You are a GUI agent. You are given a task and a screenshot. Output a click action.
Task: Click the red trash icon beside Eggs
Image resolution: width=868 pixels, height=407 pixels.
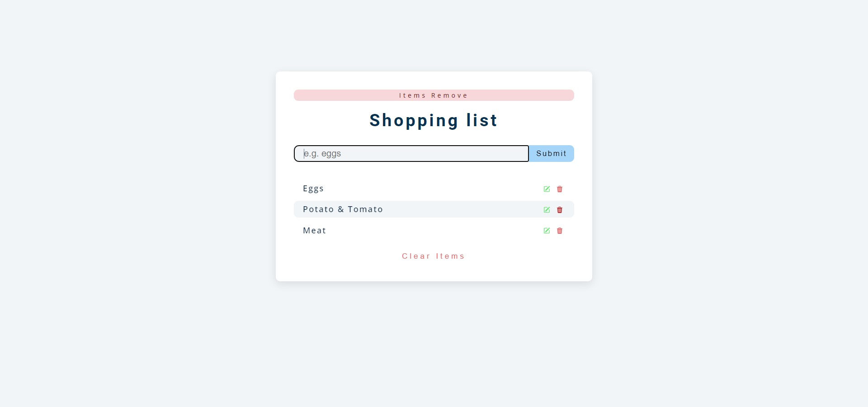pos(560,189)
